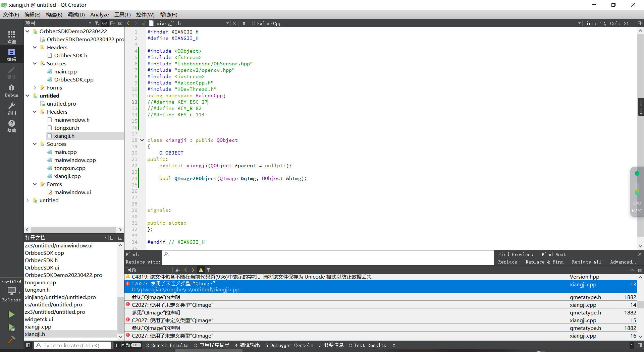
Task: Open the output panes chooser arrows
Action: pos(394,345)
